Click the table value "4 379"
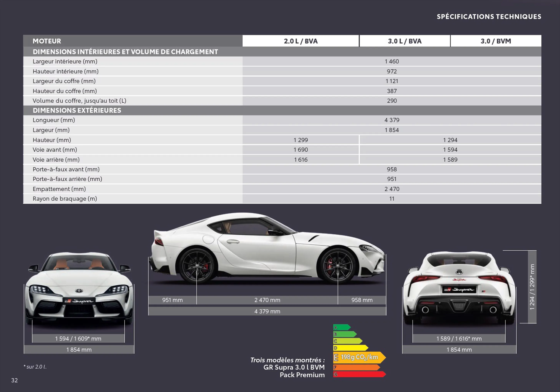 click(392, 120)
